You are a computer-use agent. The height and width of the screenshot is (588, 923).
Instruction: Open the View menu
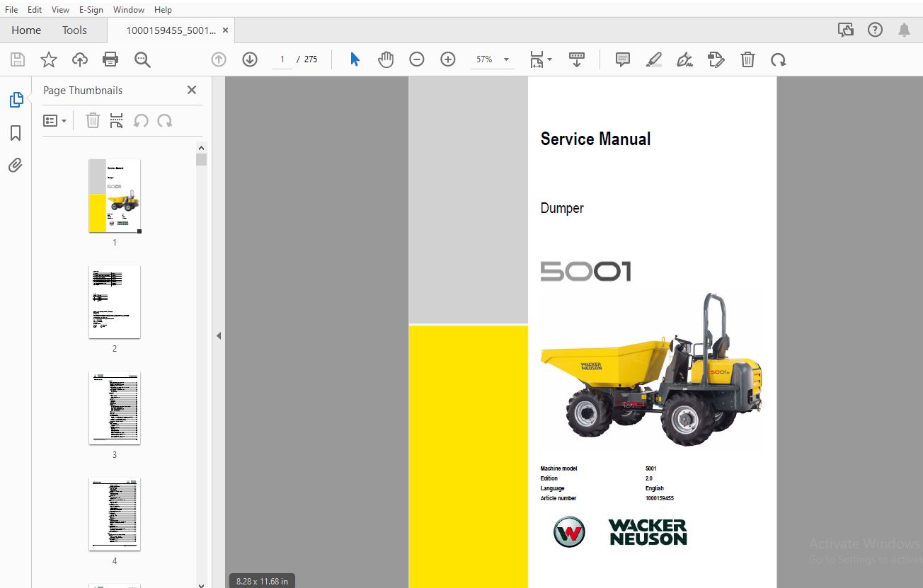pos(61,10)
